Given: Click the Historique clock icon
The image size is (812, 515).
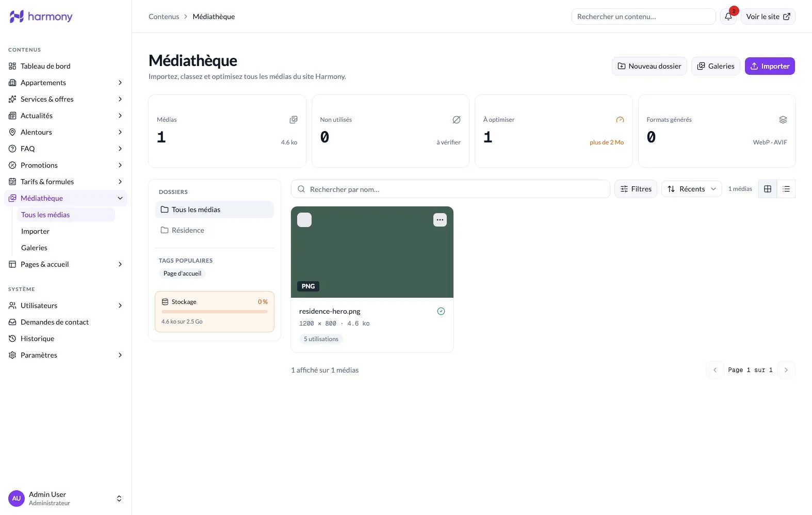Looking at the screenshot, I should [12, 339].
